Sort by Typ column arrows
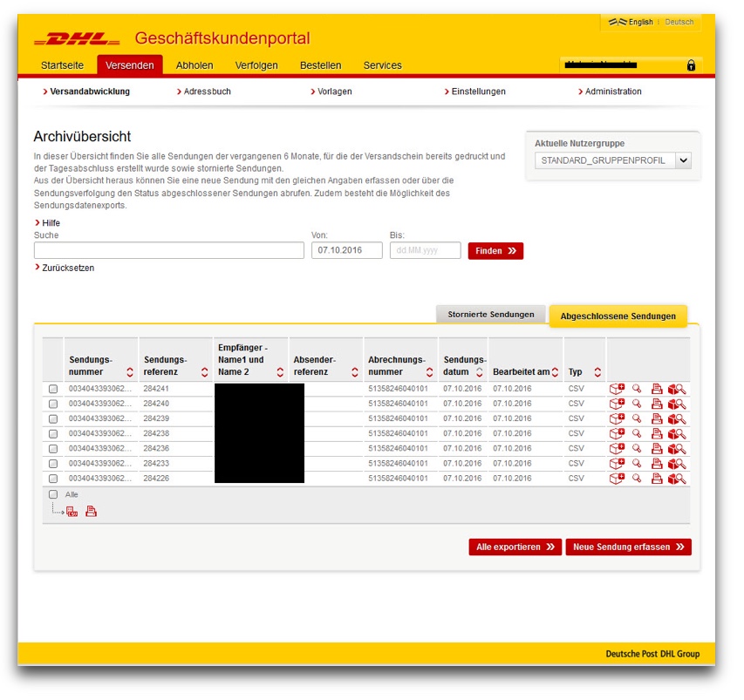 597,372
